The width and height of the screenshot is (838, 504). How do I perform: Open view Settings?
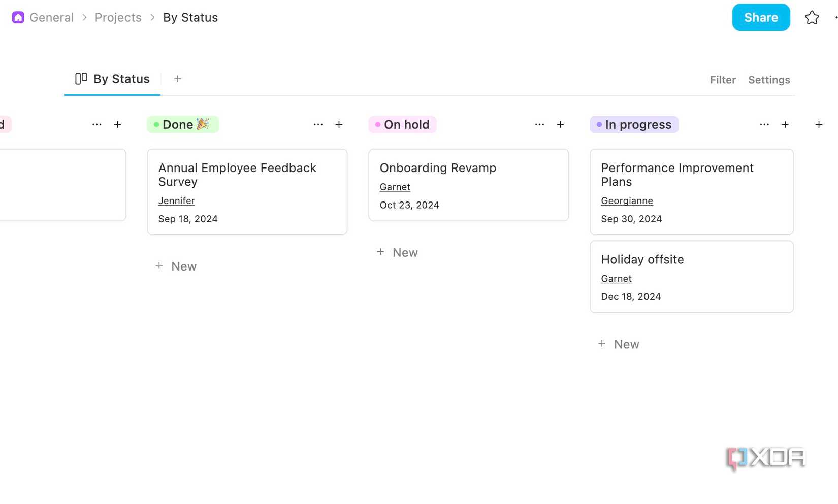(768, 80)
